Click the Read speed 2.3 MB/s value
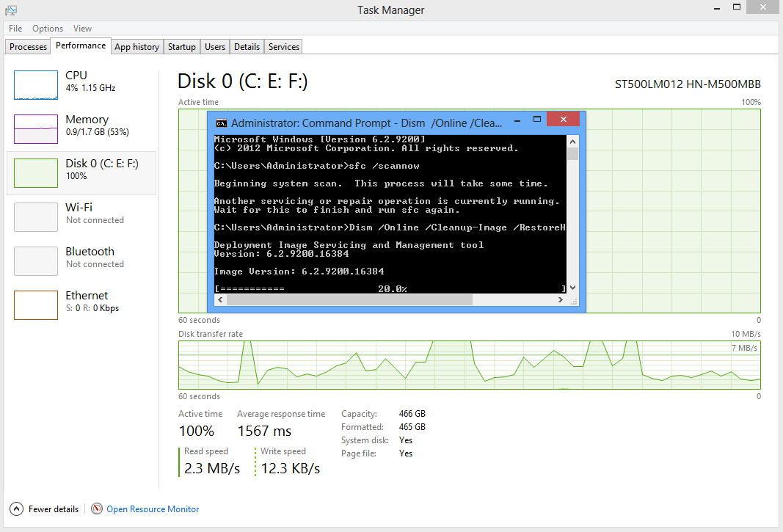 [212, 469]
